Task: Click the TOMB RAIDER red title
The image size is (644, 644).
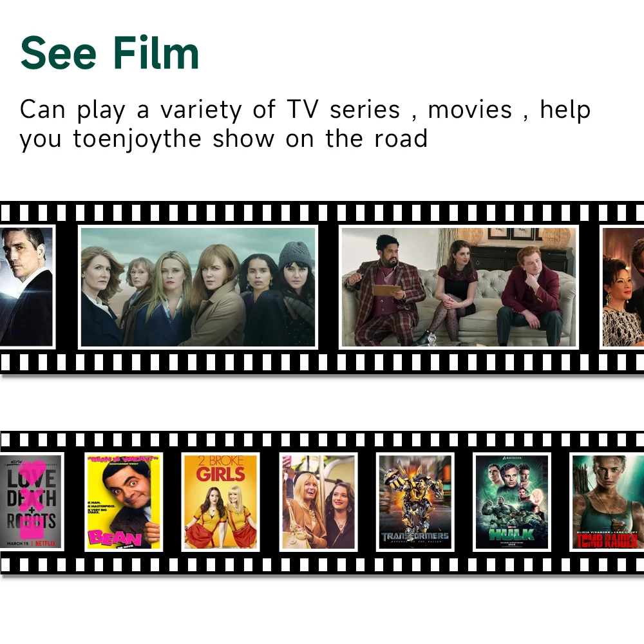Action: tap(607, 540)
